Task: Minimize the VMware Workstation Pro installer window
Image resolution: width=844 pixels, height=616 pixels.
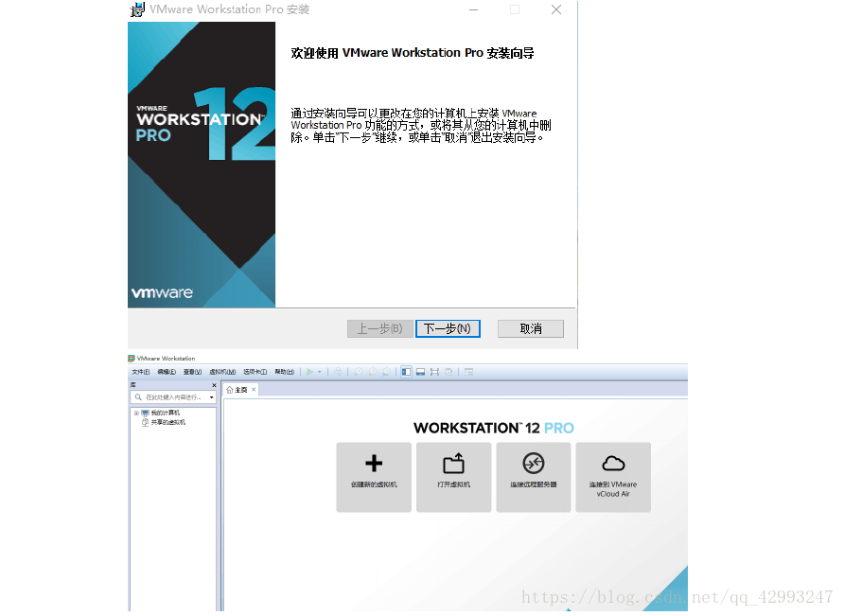Action: point(473,9)
